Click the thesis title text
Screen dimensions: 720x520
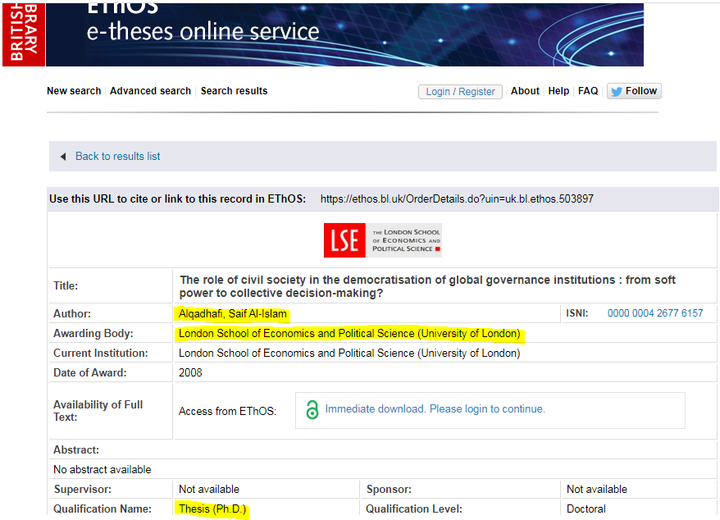tap(427, 286)
